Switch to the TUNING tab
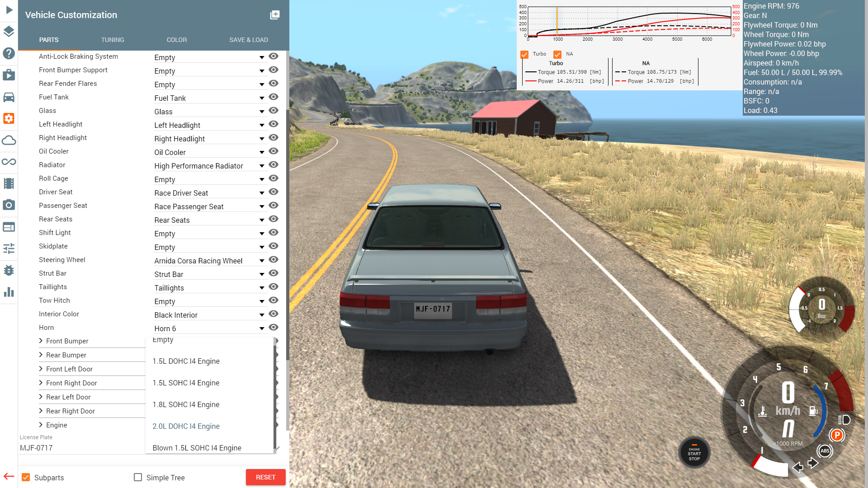 pyautogui.click(x=113, y=40)
